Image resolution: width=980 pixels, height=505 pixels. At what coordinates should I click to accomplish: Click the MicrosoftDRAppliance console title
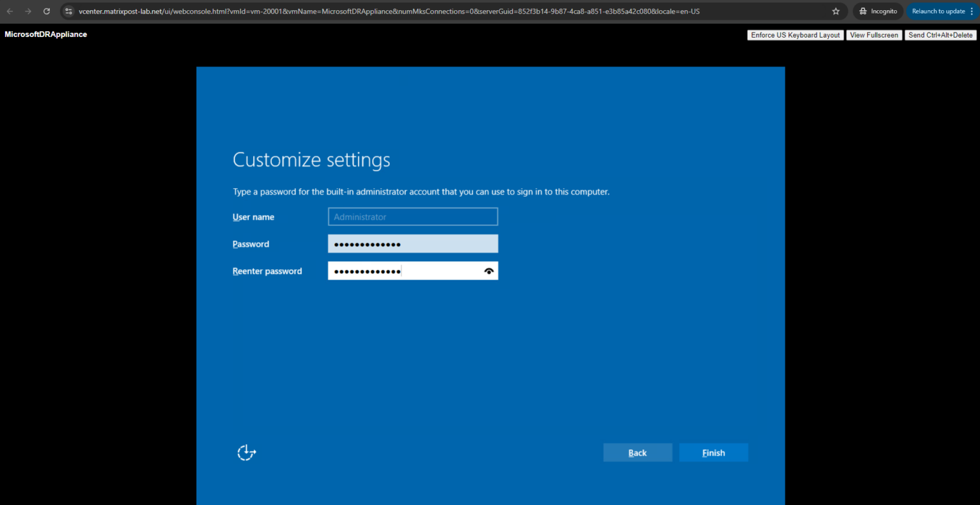45,34
